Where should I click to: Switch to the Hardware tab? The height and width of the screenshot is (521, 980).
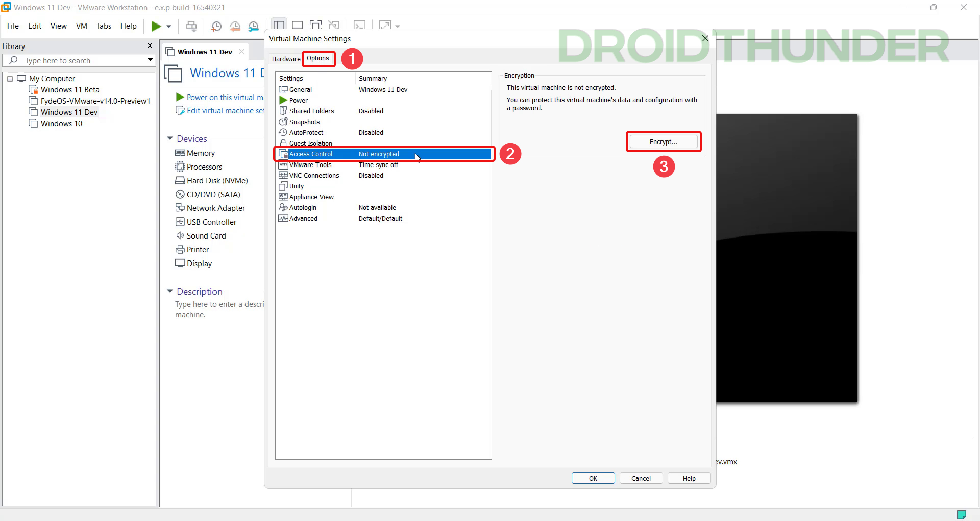(x=286, y=59)
